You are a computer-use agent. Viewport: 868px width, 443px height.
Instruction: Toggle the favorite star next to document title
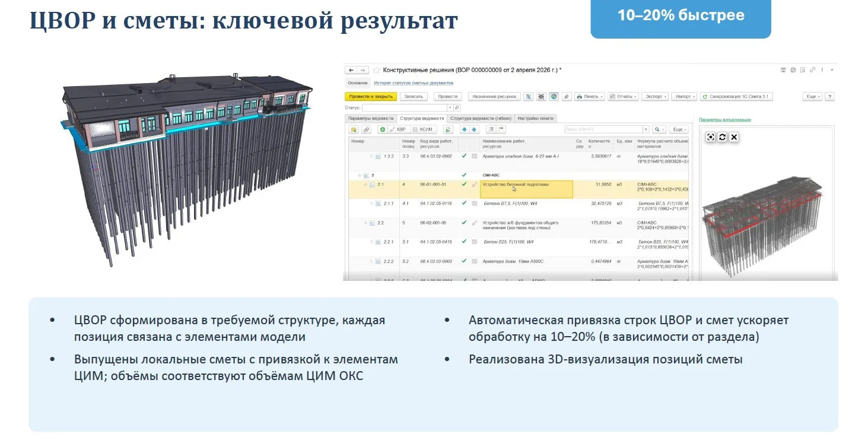pyautogui.click(x=376, y=70)
